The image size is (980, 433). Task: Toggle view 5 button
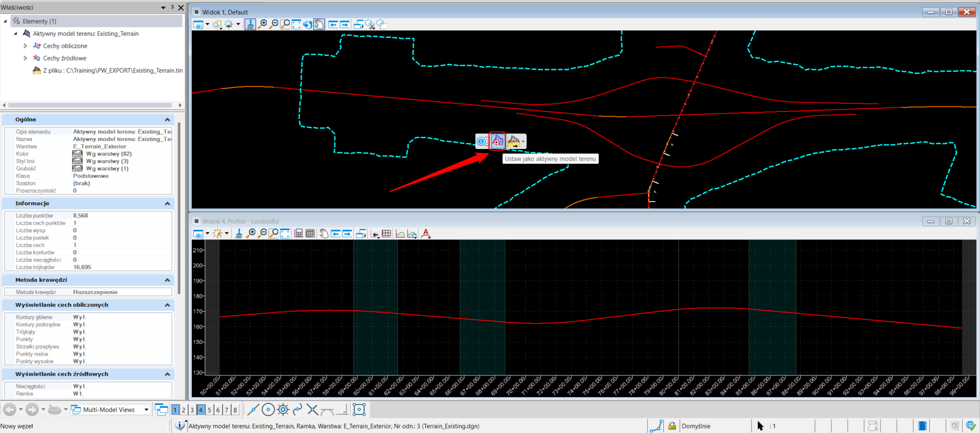pos(209,410)
